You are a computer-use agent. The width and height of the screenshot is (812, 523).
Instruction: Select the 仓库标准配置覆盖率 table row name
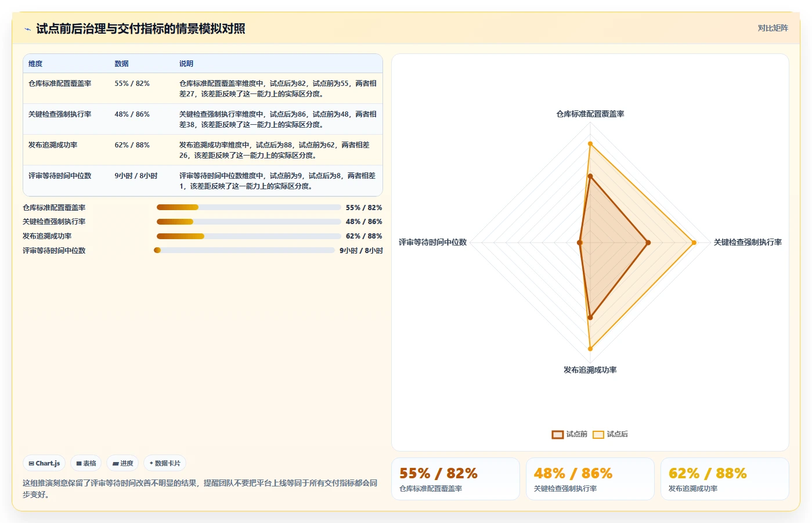click(60, 84)
